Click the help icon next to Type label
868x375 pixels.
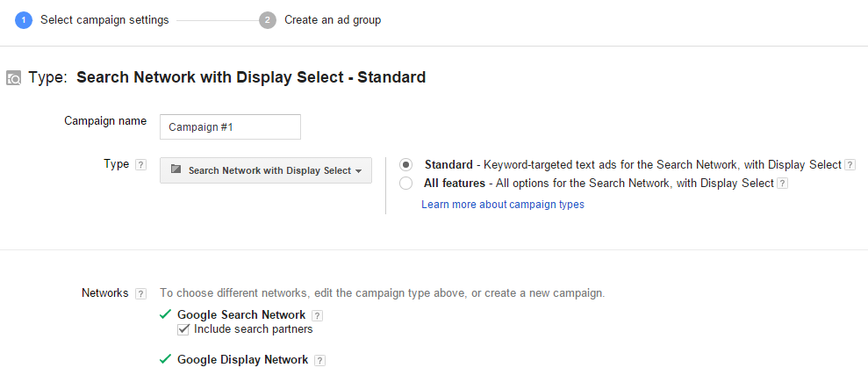click(x=141, y=164)
